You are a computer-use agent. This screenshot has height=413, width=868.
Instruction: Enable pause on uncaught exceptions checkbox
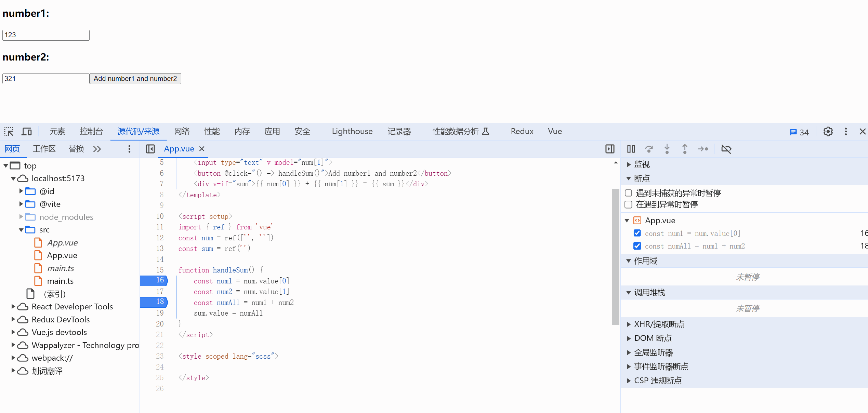pyautogui.click(x=629, y=193)
